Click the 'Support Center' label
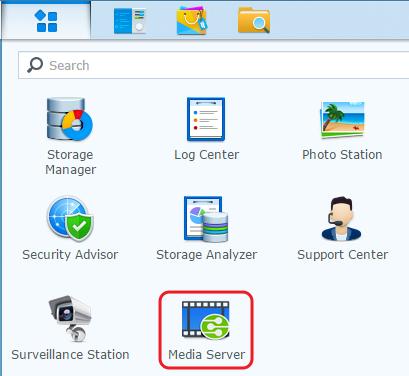The width and height of the screenshot is (409, 376). (x=343, y=255)
